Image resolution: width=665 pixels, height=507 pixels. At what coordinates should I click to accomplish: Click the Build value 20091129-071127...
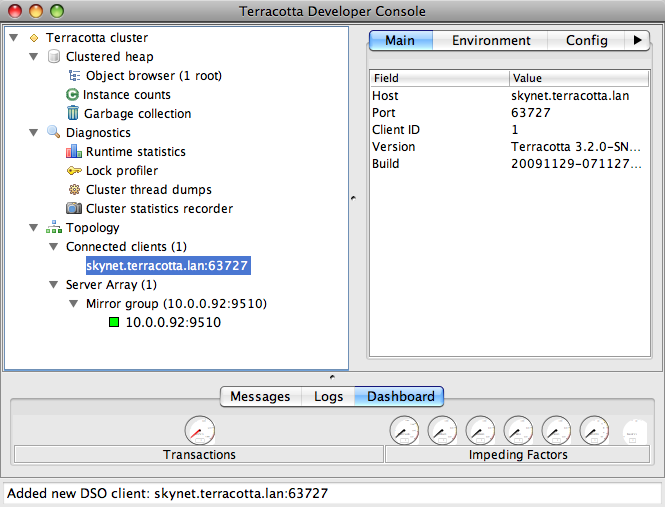[x=576, y=164]
